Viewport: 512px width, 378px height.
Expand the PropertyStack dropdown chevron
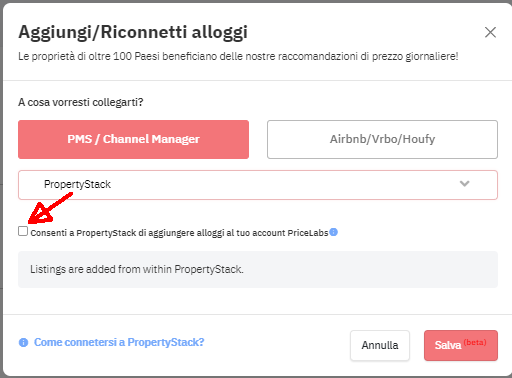pos(464,184)
